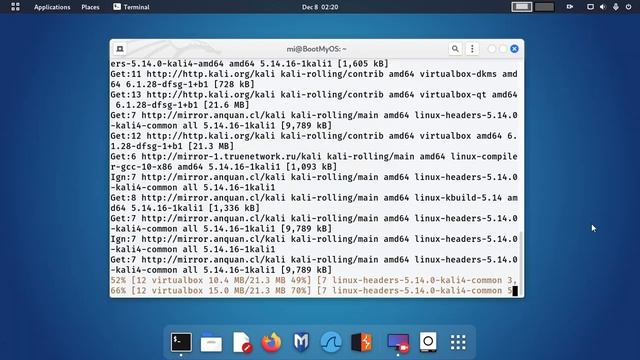
Task: Click the Get:11 virtualbox-dkms line
Action: click(313, 79)
